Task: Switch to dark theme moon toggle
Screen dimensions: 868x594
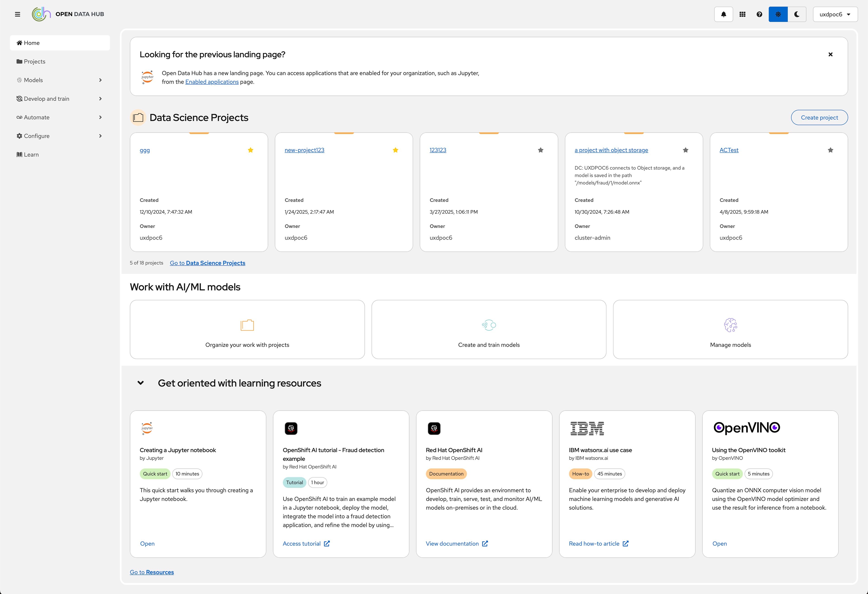Action: pos(797,14)
